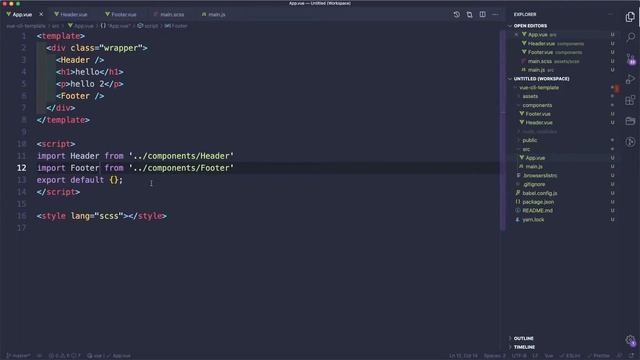This screenshot has height=360, width=640.
Task: Collapse the src folder
Action: [526, 149]
